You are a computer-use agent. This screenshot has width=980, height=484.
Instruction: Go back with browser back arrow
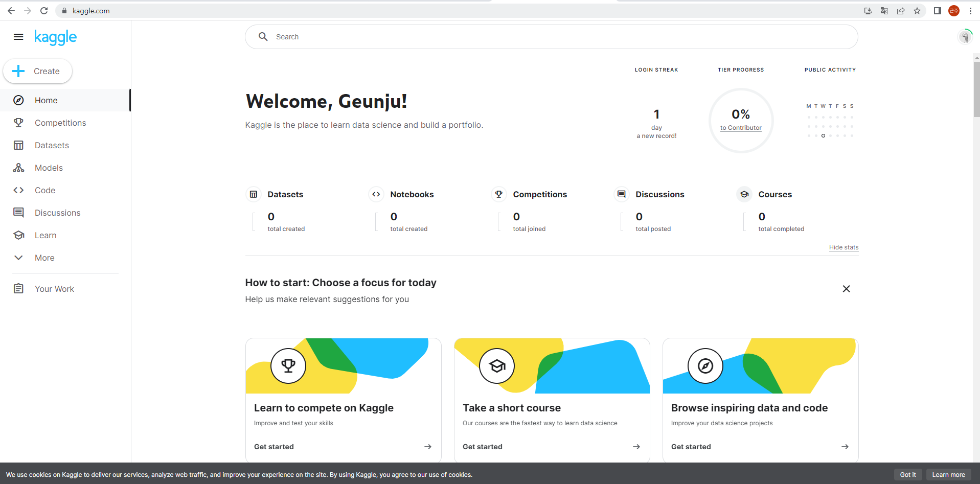11,11
